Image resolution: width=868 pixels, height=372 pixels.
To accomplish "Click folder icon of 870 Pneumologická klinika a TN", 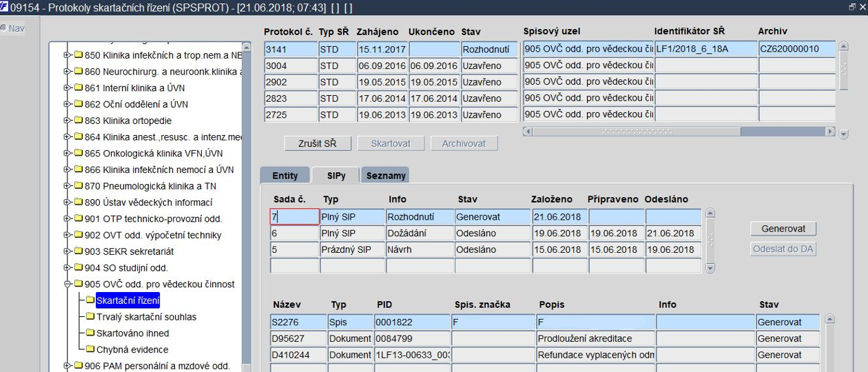I will 78,186.
